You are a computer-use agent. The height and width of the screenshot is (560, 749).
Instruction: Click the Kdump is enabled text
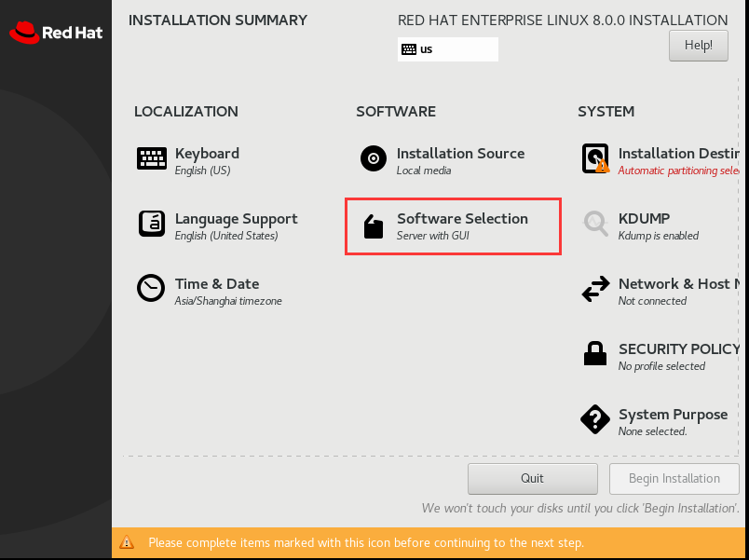pos(659,236)
